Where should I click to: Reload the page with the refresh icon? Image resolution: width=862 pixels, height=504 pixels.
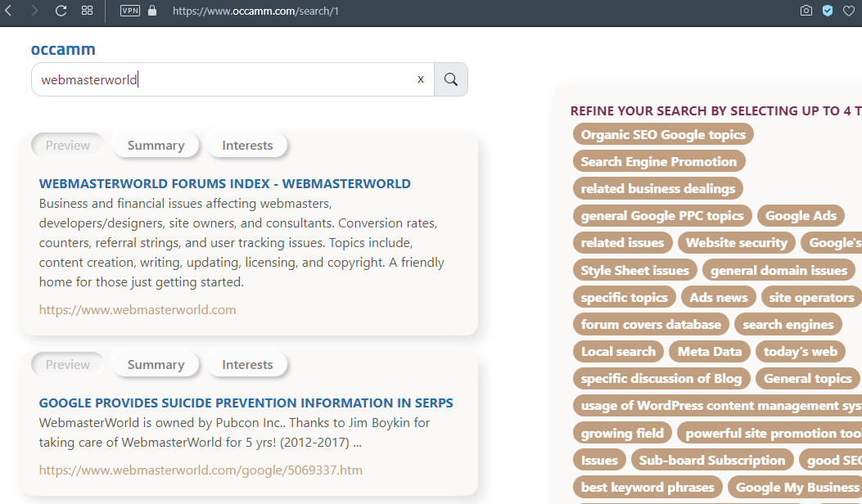click(61, 11)
